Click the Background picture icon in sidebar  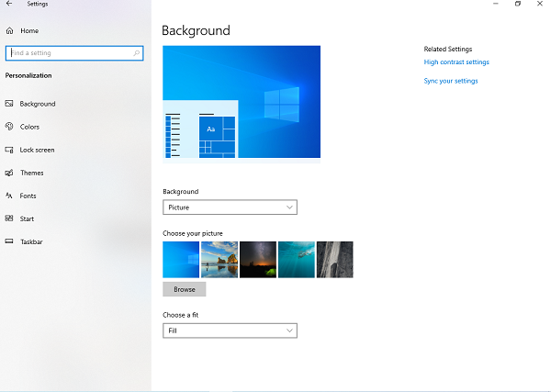[x=9, y=104]
